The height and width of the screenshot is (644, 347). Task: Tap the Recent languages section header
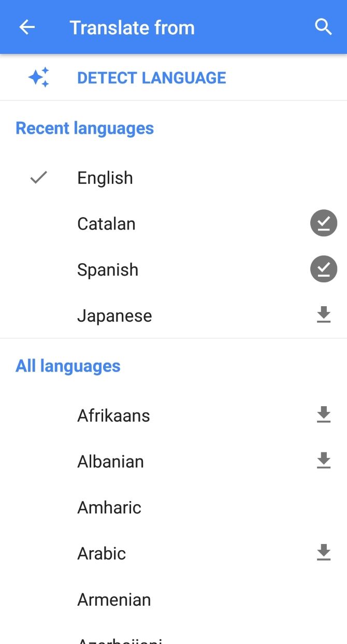tap(84, 128)
